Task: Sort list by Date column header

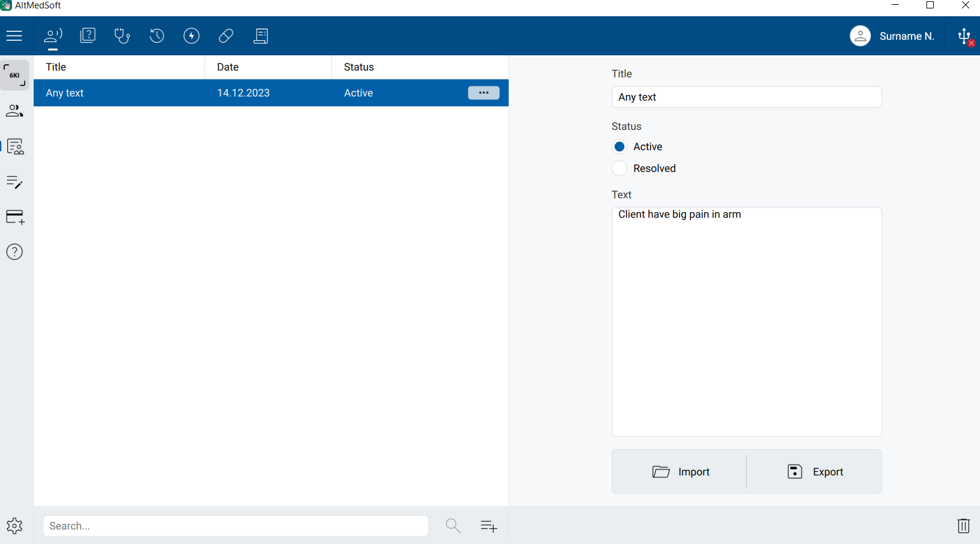Action: pos(228,67)
